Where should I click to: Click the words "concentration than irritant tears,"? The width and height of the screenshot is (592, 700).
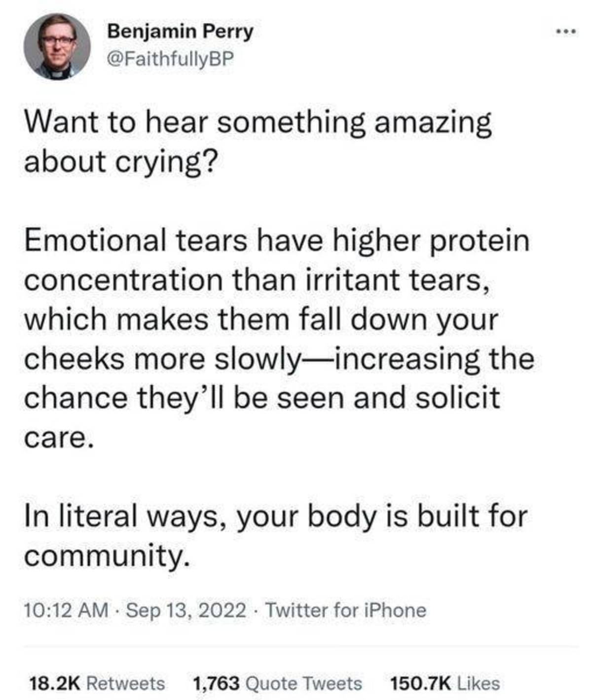[257, 280]
